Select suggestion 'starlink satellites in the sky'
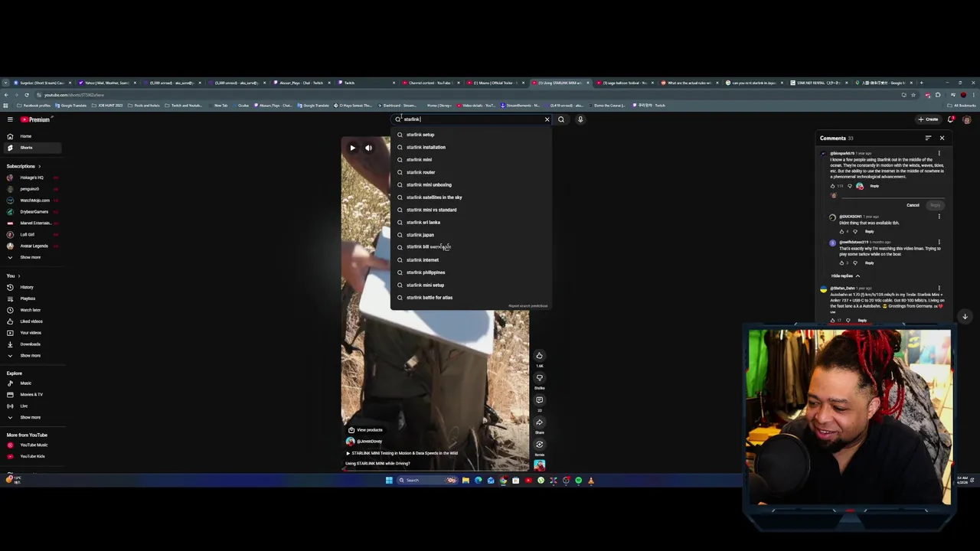The image size is (980, 551). (469, 197)
